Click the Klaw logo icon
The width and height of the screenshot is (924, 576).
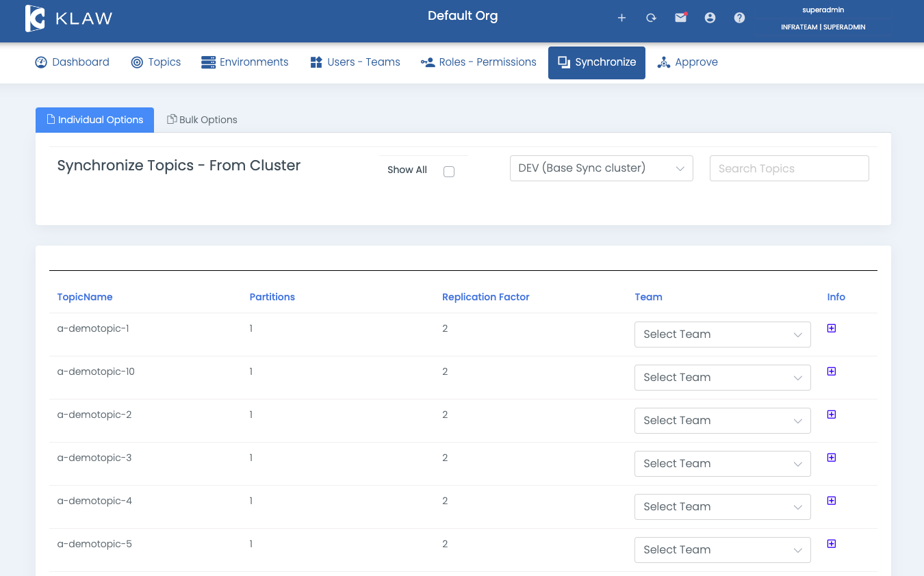point(36,18)
